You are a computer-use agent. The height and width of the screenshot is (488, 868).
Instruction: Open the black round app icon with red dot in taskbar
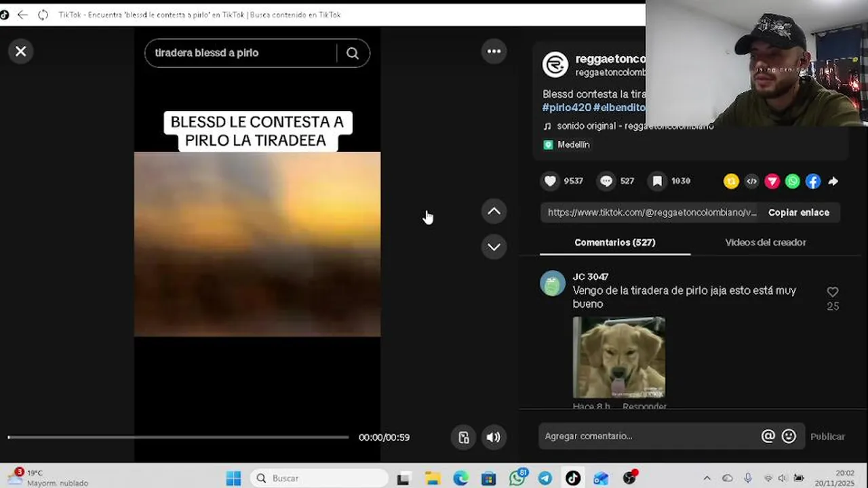click(x=630, y=477)
